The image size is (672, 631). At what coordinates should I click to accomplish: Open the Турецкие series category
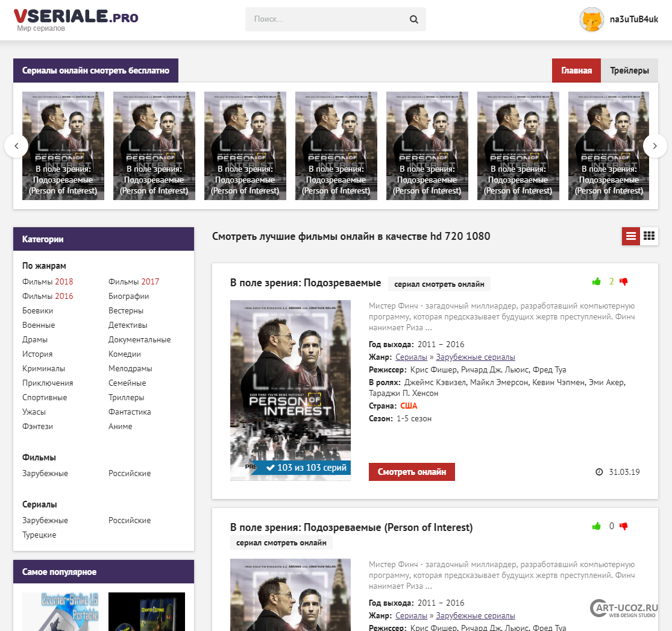click(x=39, y=535)
